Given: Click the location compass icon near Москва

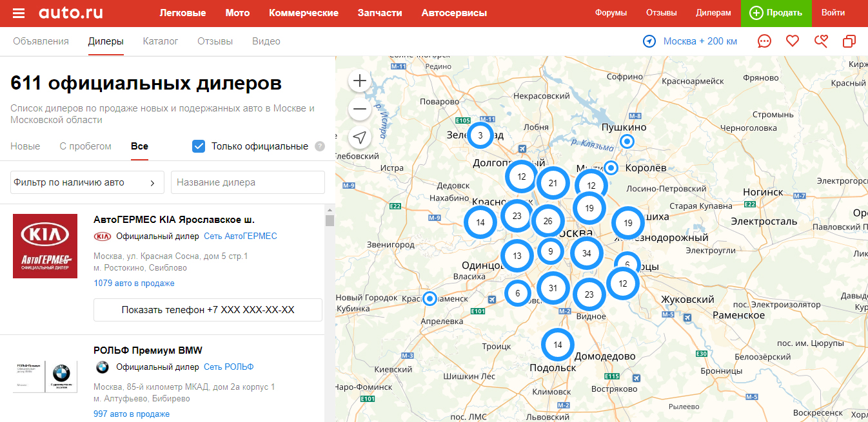Looking at the screenshot, I should pos(649,41).
